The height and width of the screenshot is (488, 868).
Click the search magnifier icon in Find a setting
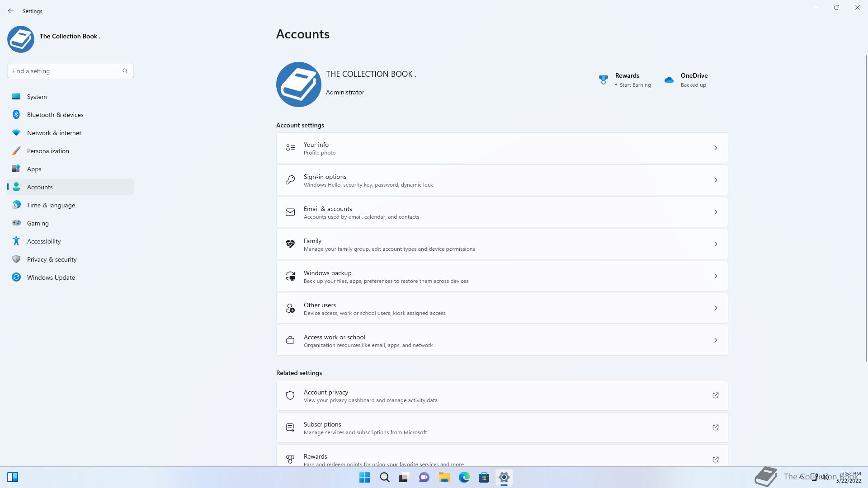tap(125, 71)
